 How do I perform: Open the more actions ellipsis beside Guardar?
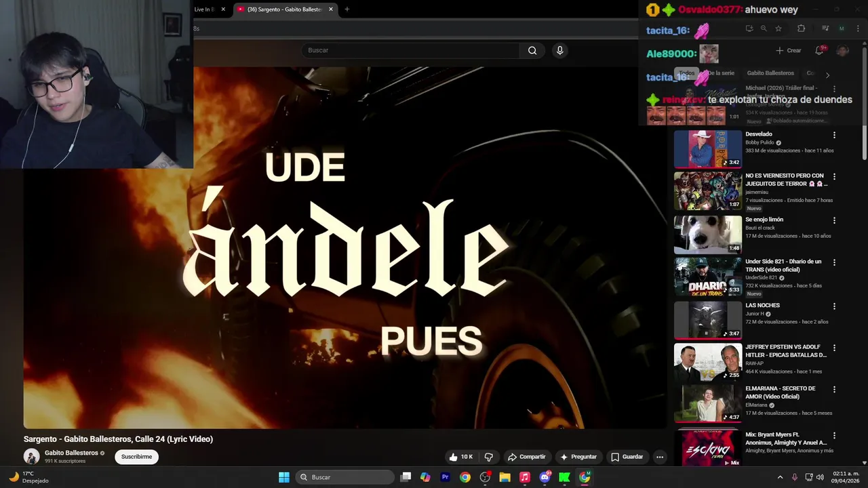tap(659, 457)
